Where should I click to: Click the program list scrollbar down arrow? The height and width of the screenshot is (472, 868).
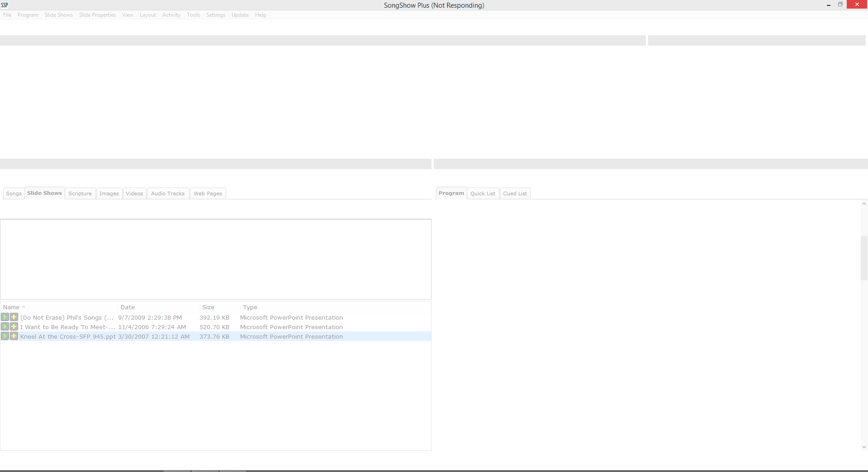[864, 447]
